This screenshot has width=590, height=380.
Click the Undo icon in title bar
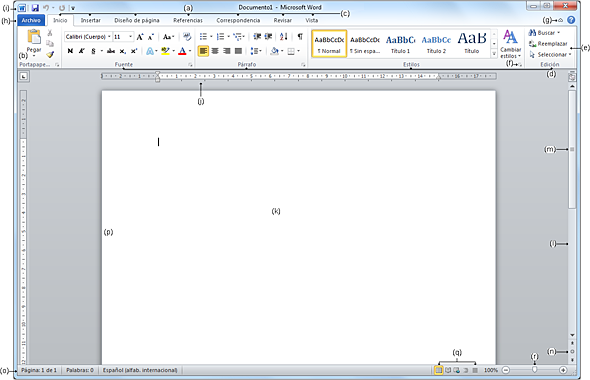coord(46,8)
